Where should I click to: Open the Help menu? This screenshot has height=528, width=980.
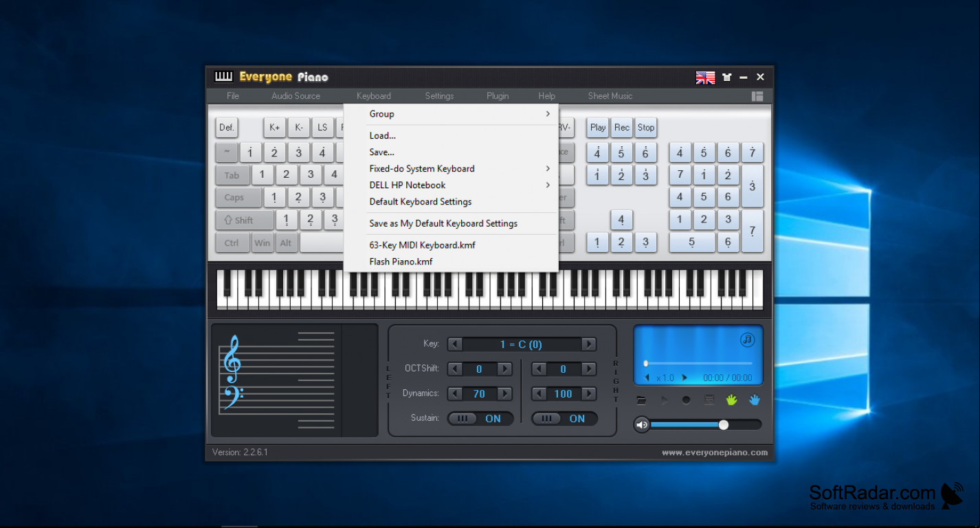click(547, 96)
